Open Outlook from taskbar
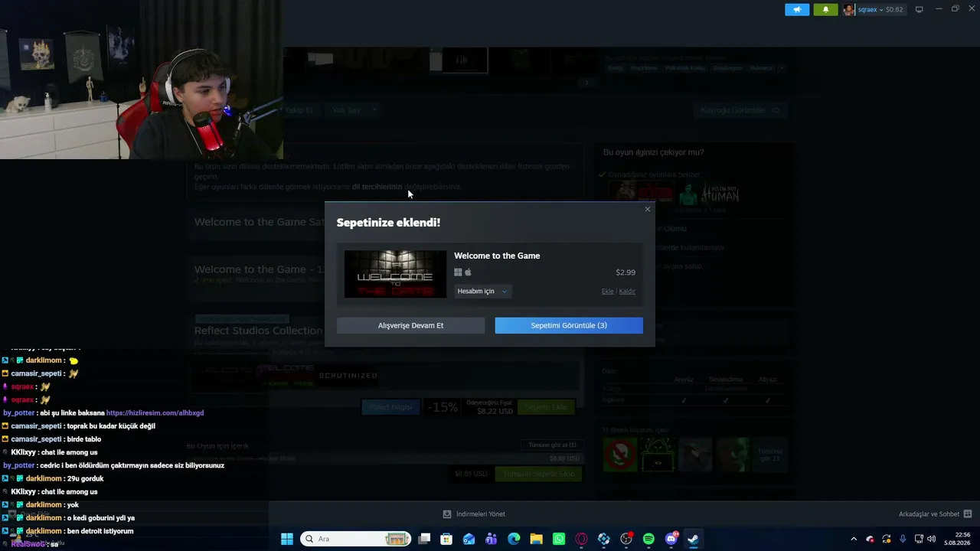The width and height of the screenshot is (980, 551). click(469, 539)
